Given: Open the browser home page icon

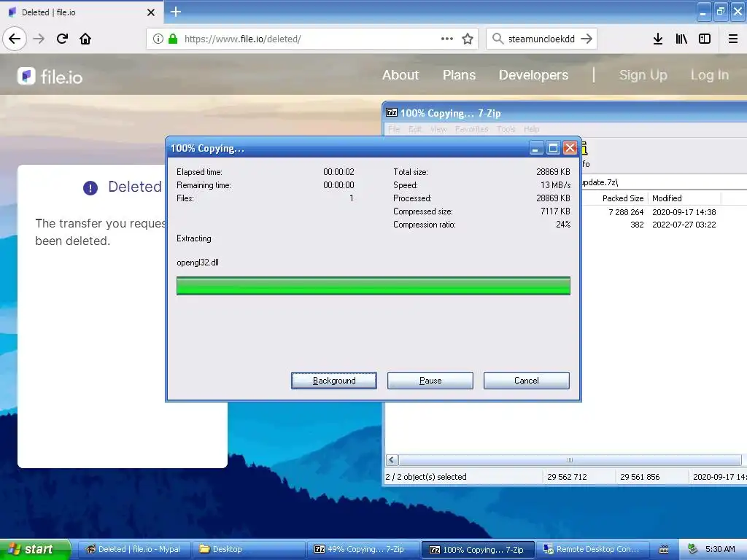Looking at the screenshot, I should pyautogui.click(x=85, y=39).
